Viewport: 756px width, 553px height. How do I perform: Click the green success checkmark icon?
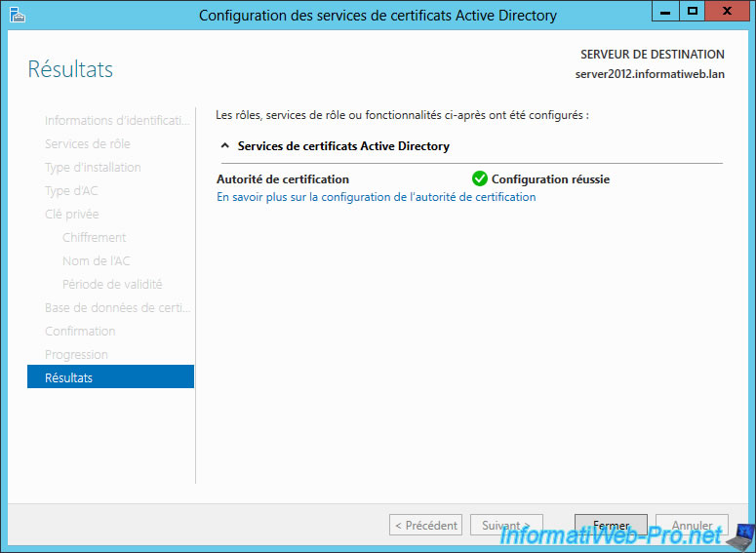[x=479, y=178]
